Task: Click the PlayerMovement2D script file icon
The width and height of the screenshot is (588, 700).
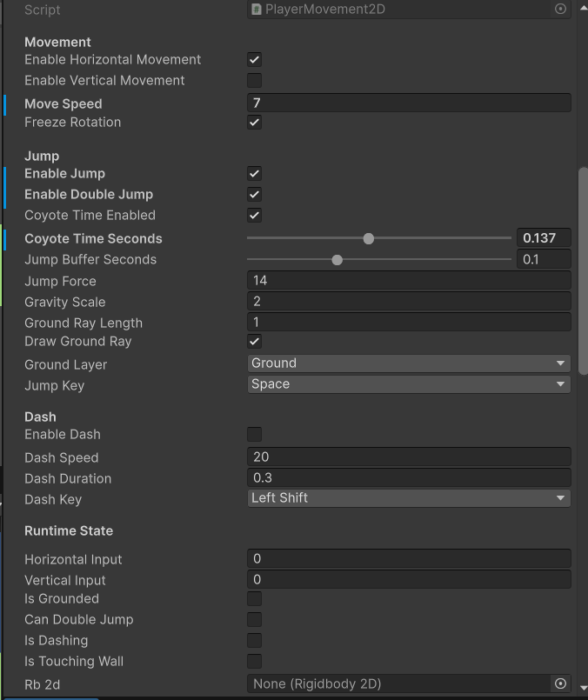Action: [257, 9]
